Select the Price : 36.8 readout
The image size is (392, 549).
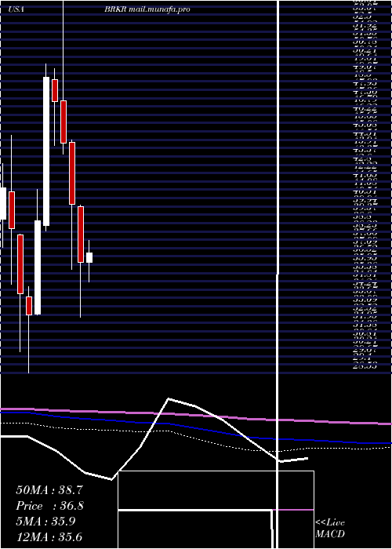pos(49,506)
